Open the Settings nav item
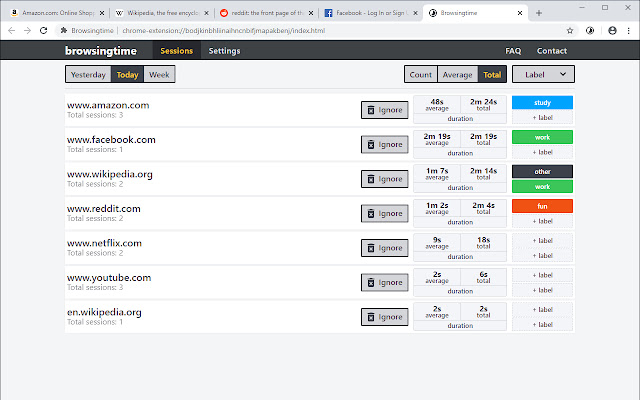The width and height of the screenshot is (640, 400). [x=224, y=51]
